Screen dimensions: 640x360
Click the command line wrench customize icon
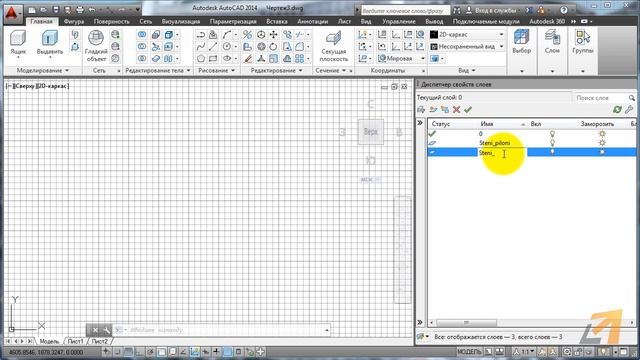tap(107, 330)
